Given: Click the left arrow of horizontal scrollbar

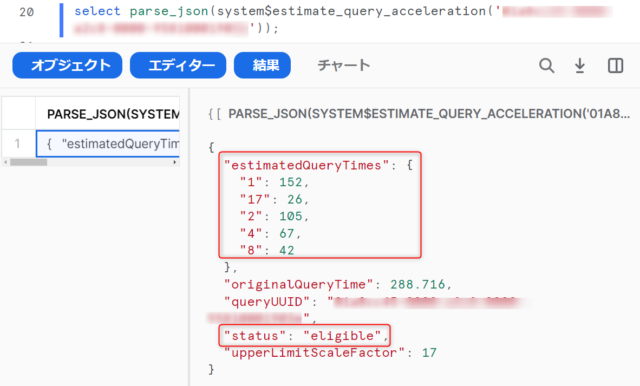Looking at the screenshot, I should (x=5, y=162).
